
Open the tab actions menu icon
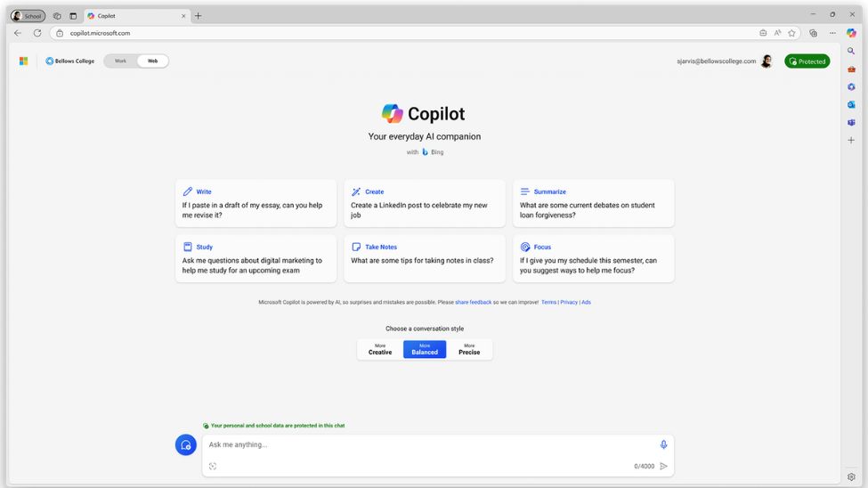click(x=73, y=16)
